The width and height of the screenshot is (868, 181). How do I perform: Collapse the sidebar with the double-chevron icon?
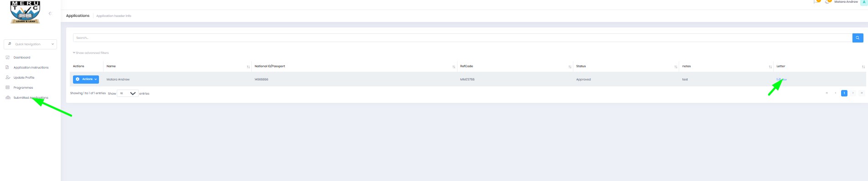tap(50, 13)
